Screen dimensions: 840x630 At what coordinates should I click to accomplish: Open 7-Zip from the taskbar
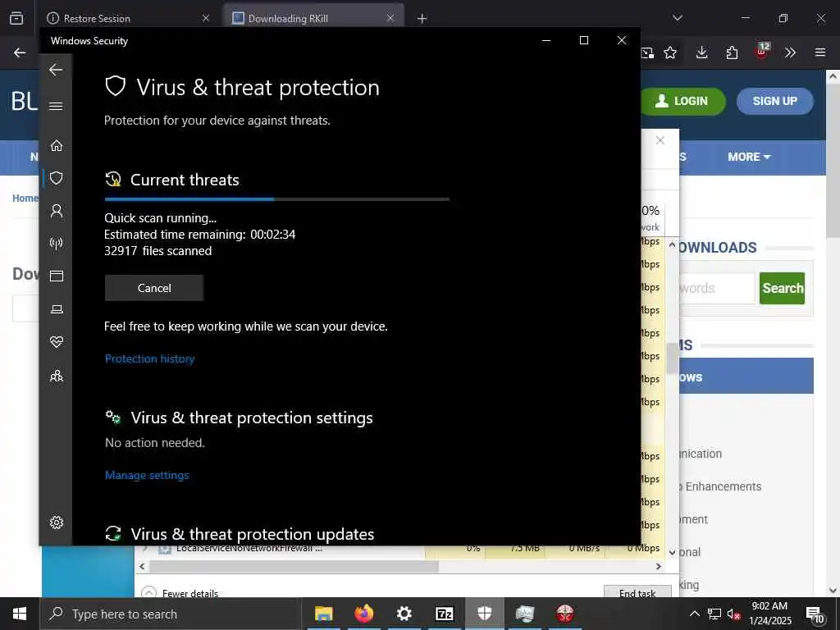[444, 614]
